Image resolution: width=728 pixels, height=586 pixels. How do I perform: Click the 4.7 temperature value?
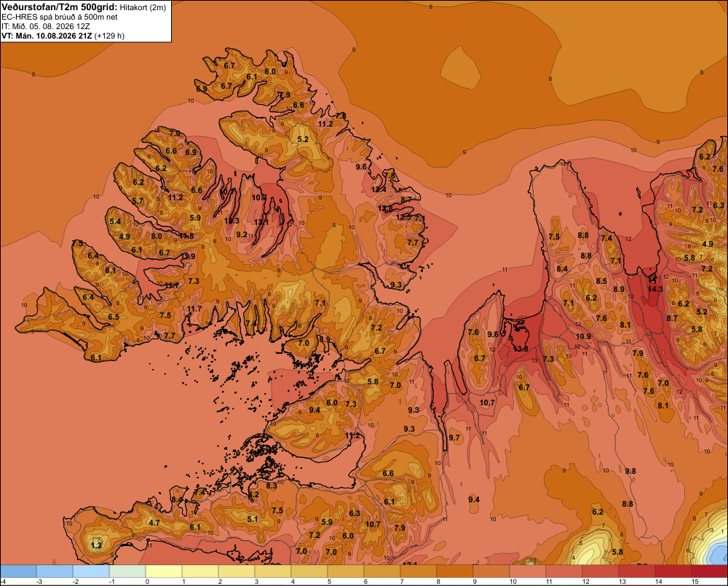[x=154, y=523]
